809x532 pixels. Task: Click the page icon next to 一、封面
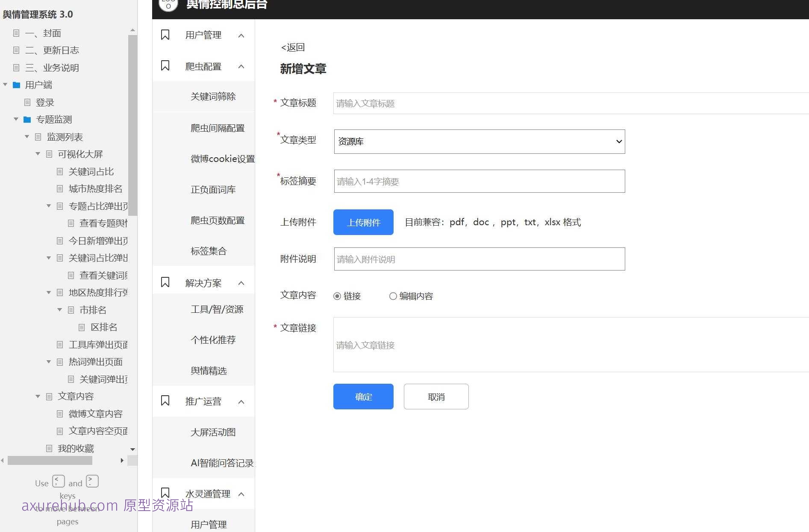click(17, 33)
